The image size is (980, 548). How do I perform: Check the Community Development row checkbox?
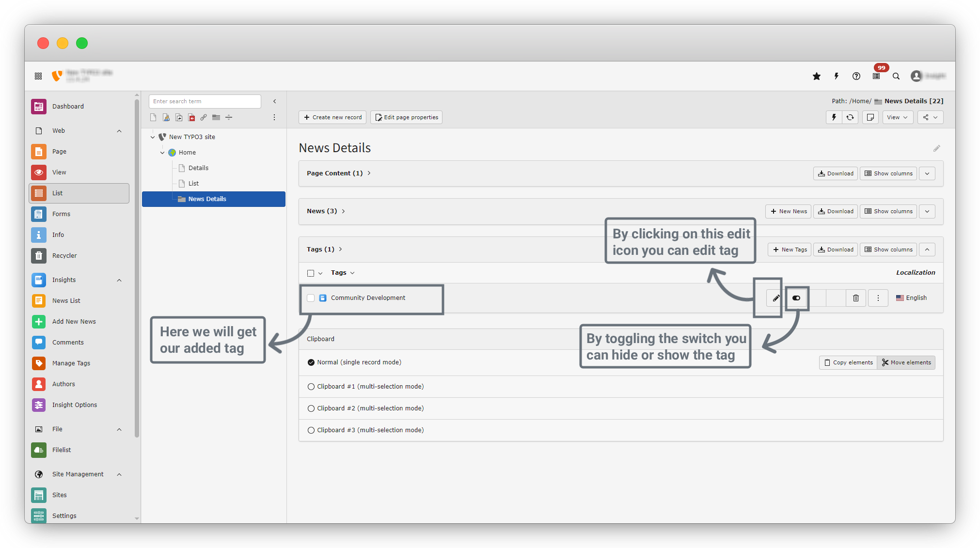311,298
